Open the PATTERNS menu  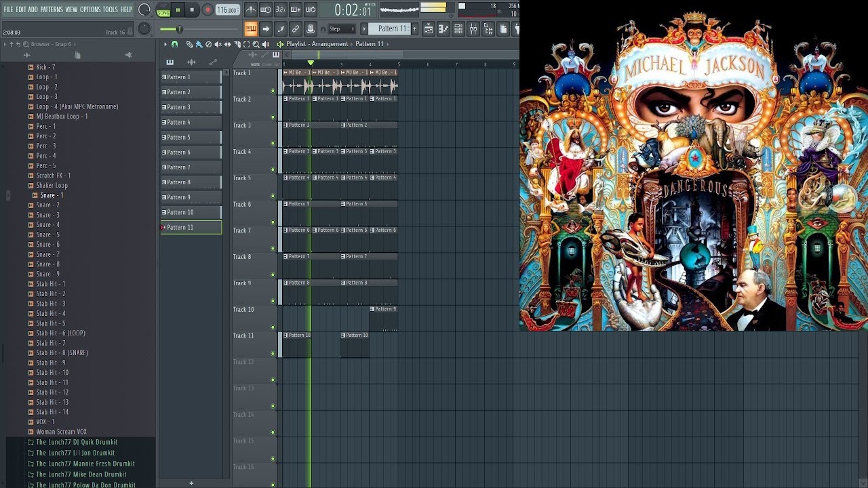52,9
